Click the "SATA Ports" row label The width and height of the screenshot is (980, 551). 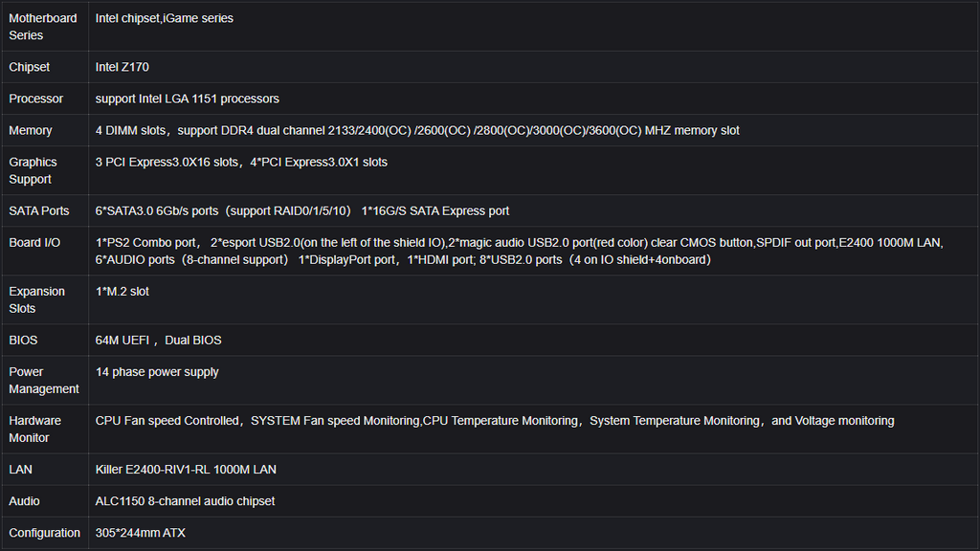point(38,210)
